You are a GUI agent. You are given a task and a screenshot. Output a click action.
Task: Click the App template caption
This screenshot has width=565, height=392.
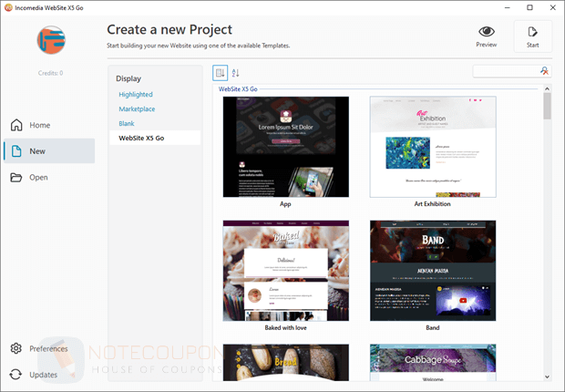click(285, 204)
